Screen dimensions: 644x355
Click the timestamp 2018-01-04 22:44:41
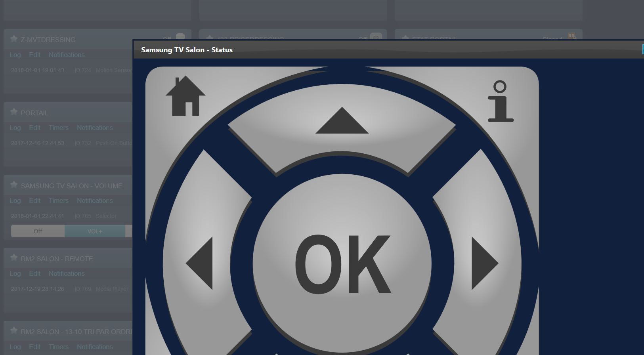tap(37, 216)
